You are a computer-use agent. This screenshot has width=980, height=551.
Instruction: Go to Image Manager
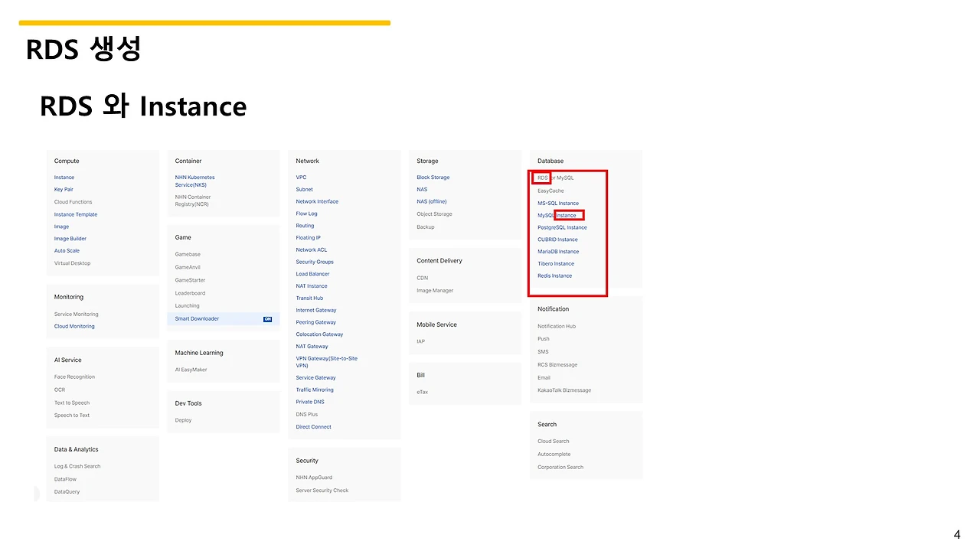435,291
